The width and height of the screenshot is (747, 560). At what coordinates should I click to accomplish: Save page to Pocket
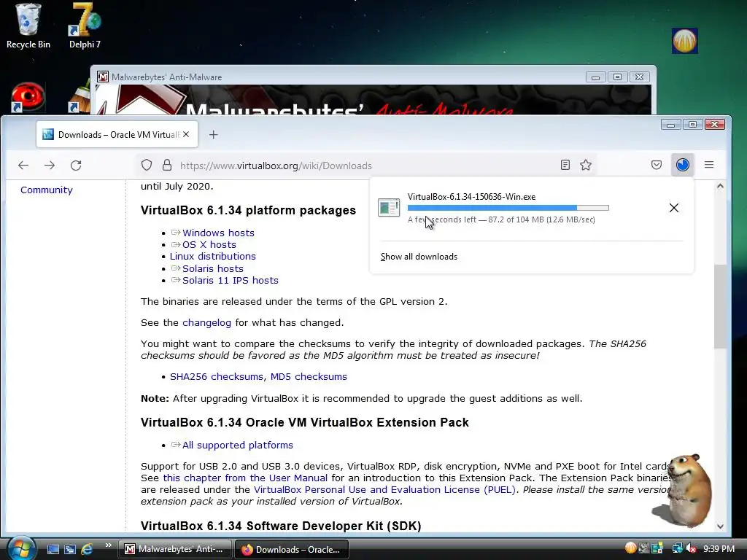coord(656,165)
